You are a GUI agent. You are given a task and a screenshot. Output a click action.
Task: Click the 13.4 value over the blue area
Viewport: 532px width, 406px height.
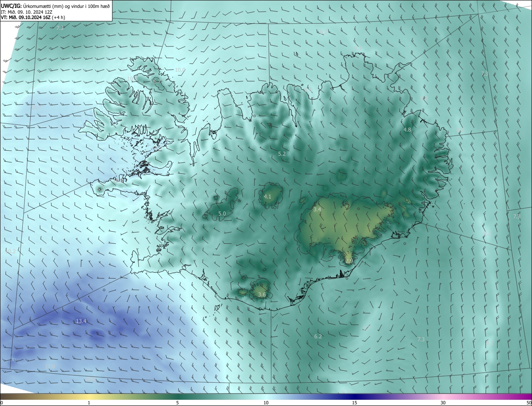81,321
